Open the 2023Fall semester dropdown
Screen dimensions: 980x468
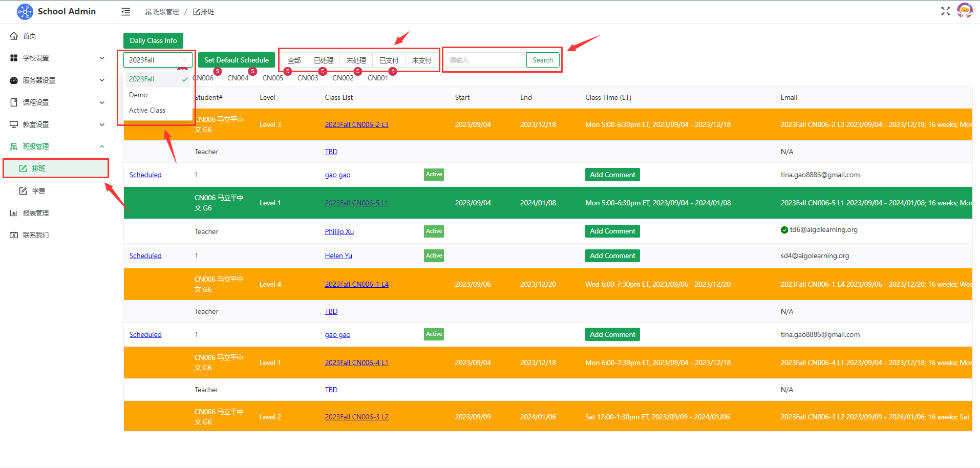tap(157, 60)
